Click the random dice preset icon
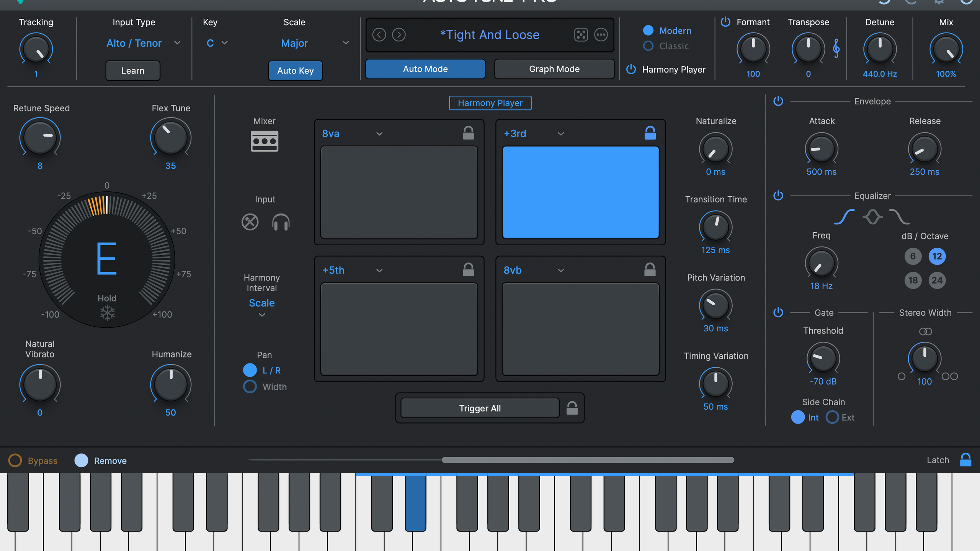 (x=581, y=35)
